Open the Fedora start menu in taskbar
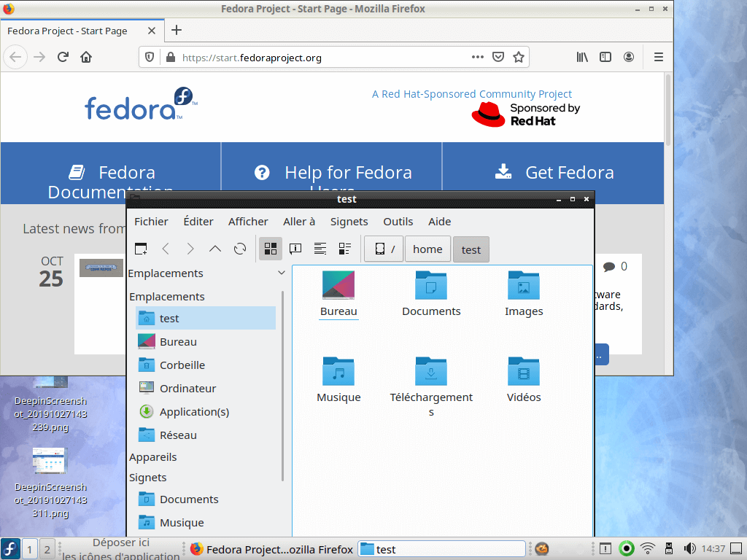 click(10, 548)
